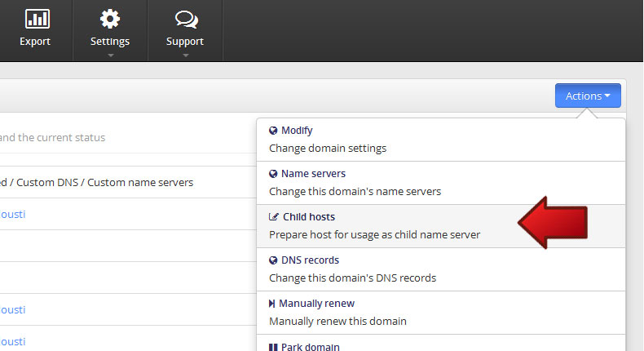Select 'Manually renew this domain' entry
644x351 pixels.
pos(337,321)
